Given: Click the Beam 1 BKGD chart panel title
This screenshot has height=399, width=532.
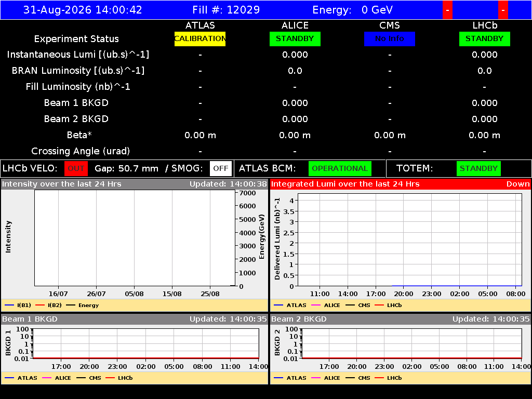Looking at the screenshot, I should 30,319.
